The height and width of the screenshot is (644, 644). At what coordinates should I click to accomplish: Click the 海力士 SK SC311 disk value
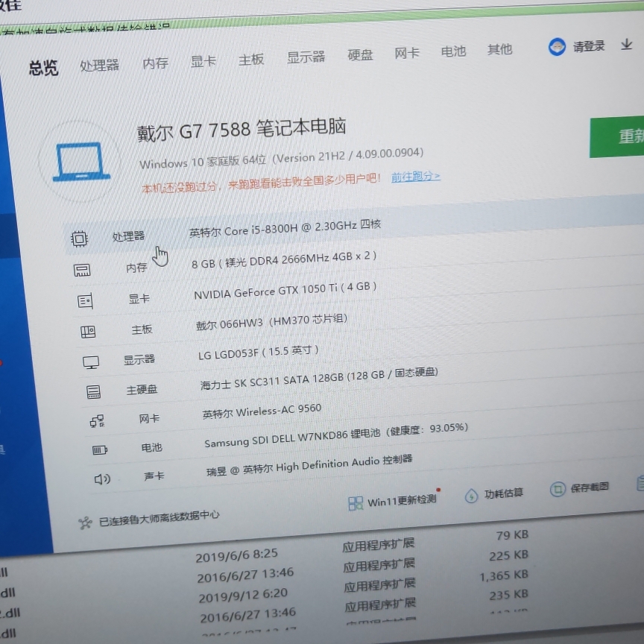pos(319,379)
